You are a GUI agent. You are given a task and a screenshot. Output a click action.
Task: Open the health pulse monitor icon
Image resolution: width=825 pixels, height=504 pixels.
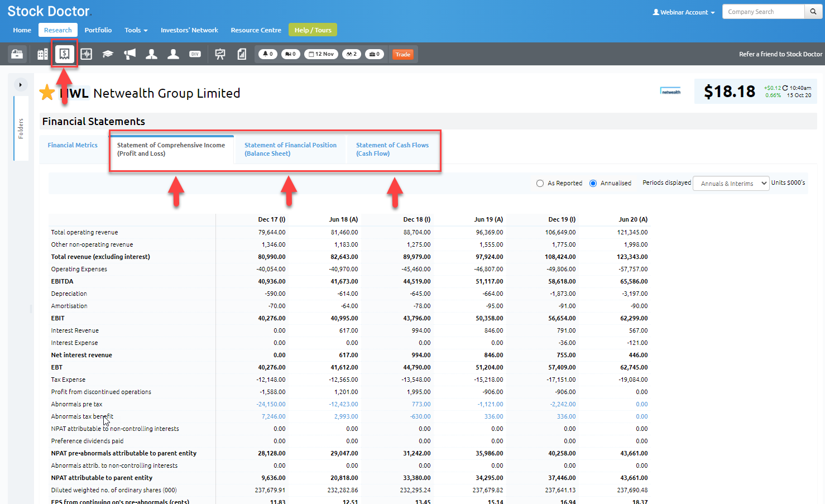[x=86, y=54]
